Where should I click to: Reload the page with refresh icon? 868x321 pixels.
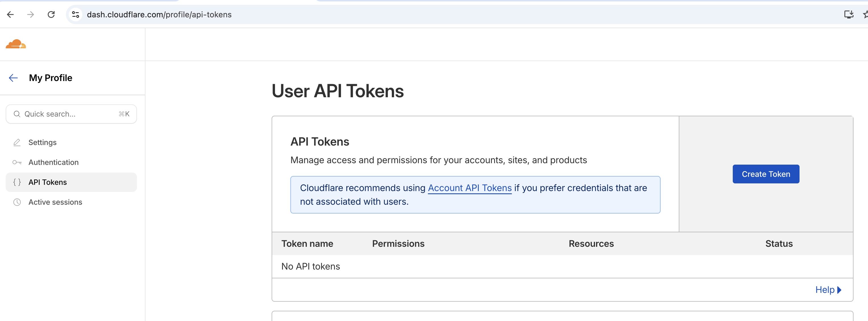51,15
